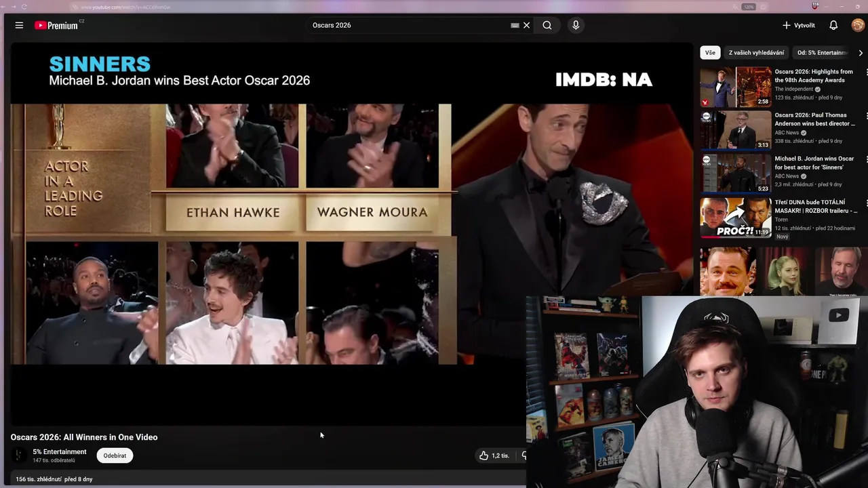Open Toren channel link

click(781, 220)
